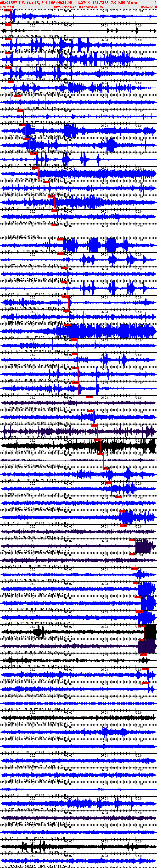Select the "UW WRD EHZ" station label
Viewport: 157px width, 868px height.
tap(11, 867)
